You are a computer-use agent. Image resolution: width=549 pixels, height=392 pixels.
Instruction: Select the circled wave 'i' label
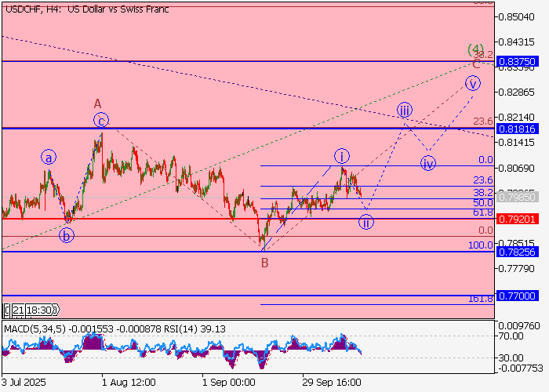[x=342, y=154]
